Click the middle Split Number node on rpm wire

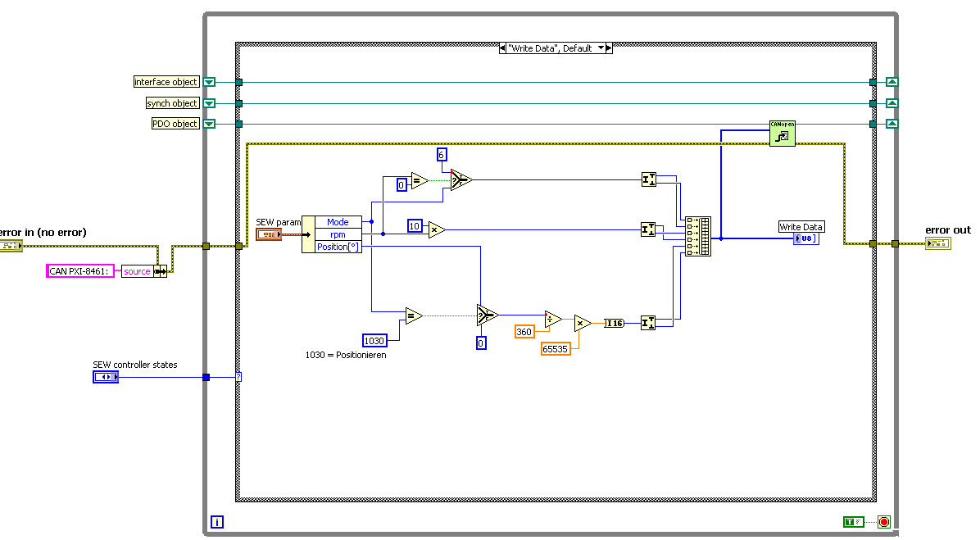(x=649, y=230)
